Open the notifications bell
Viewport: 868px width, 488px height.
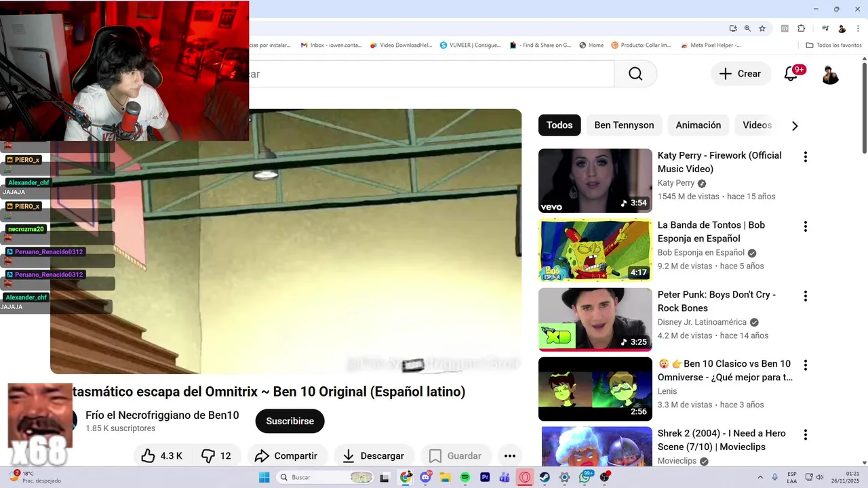click(x=791, y=74)
